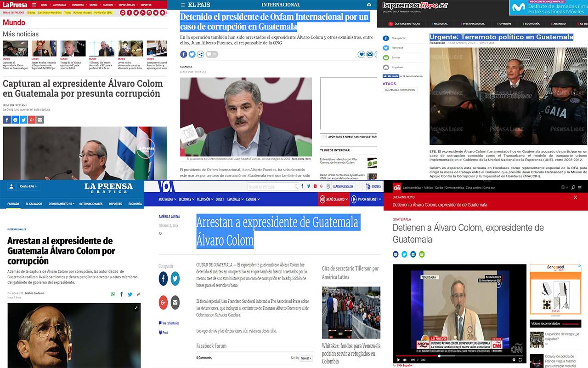Click El País user account icon

tap(369, 5)
